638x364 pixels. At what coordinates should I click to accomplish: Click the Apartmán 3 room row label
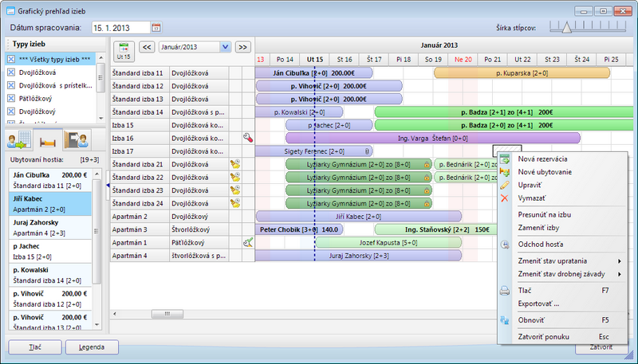point(140,229)
